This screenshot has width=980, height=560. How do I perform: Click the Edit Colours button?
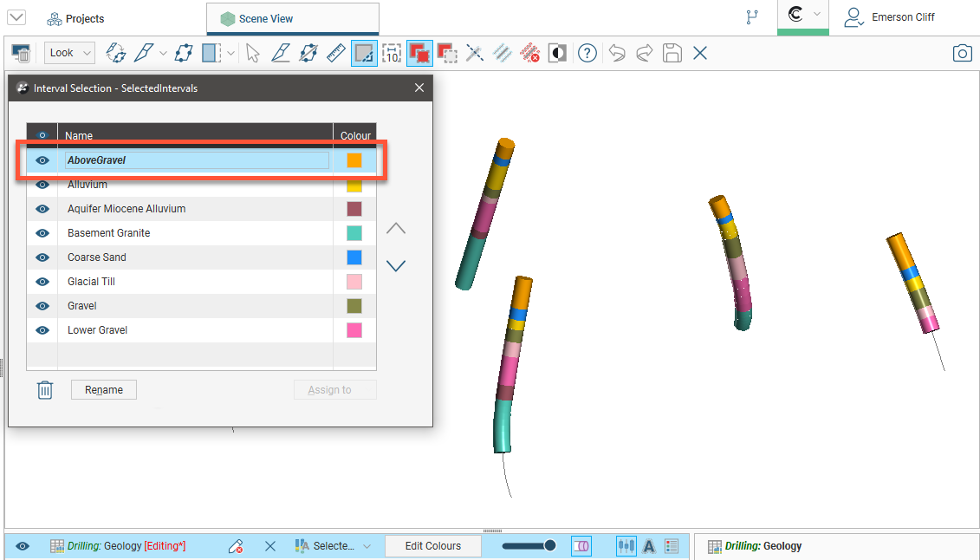click(x=432, y=546)
